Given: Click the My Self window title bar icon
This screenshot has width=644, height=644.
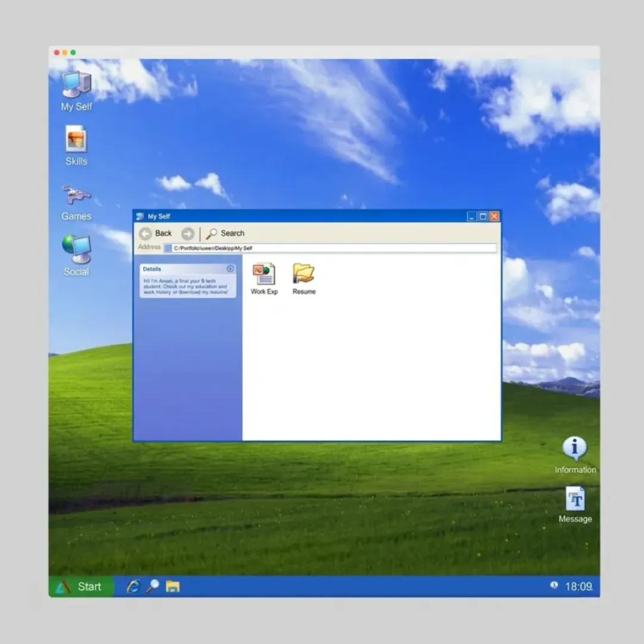Looking at the screenshot, I should coord(140,216).
